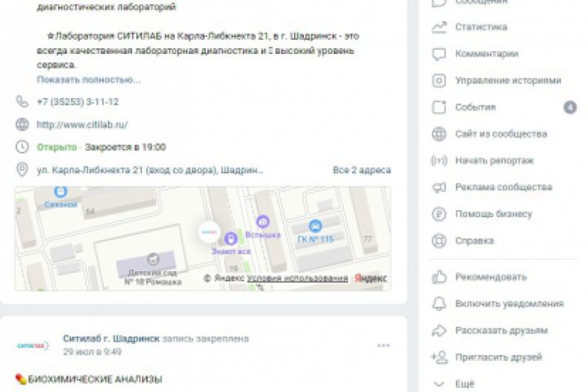The width and height of the screenshot is (588, 392).
Task: Click Рекомендовать thumbs-up item
Action: coord(479,277)
